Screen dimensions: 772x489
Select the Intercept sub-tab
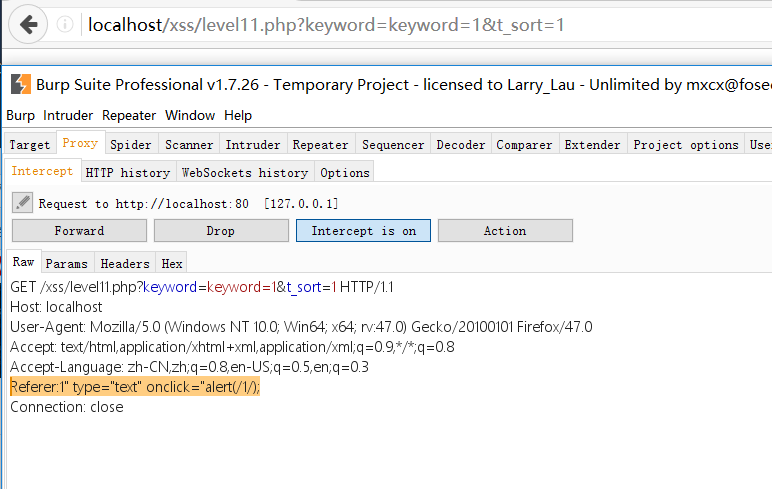coord(42,171)
